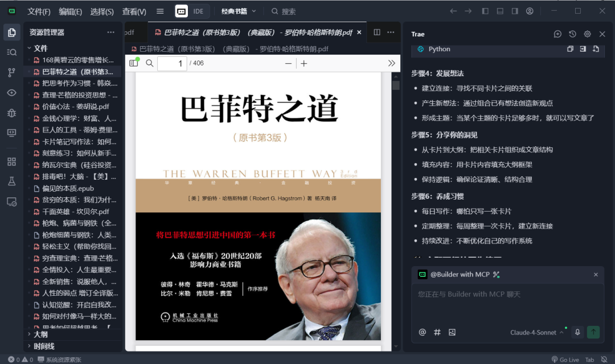Open 选择(S) menu
Viewport: 615px width, 364px height.
pos(102,11)
